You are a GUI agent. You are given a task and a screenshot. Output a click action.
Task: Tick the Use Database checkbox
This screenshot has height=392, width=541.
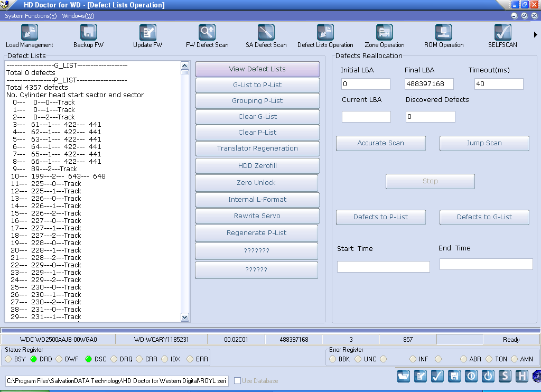coord(237,380)
